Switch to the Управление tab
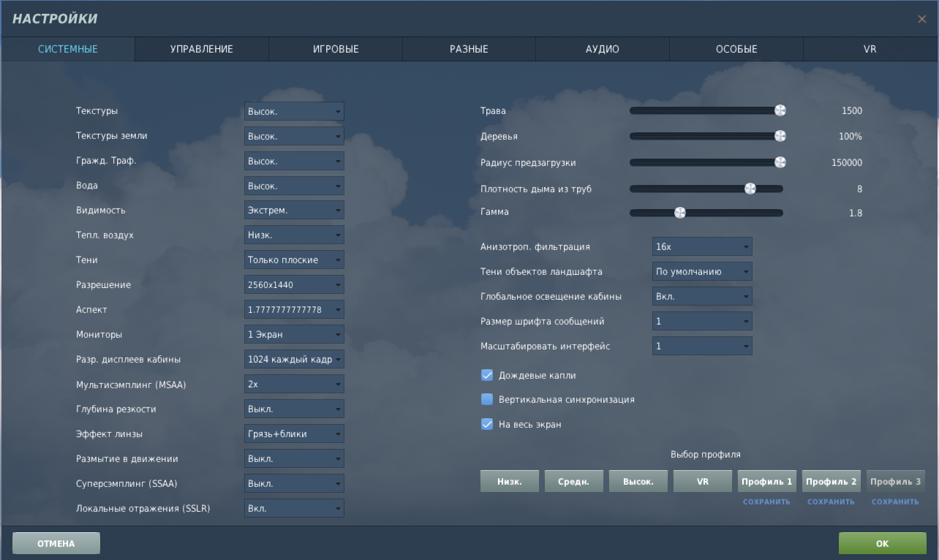The image size is (939, 560). [x=202, y=49]
